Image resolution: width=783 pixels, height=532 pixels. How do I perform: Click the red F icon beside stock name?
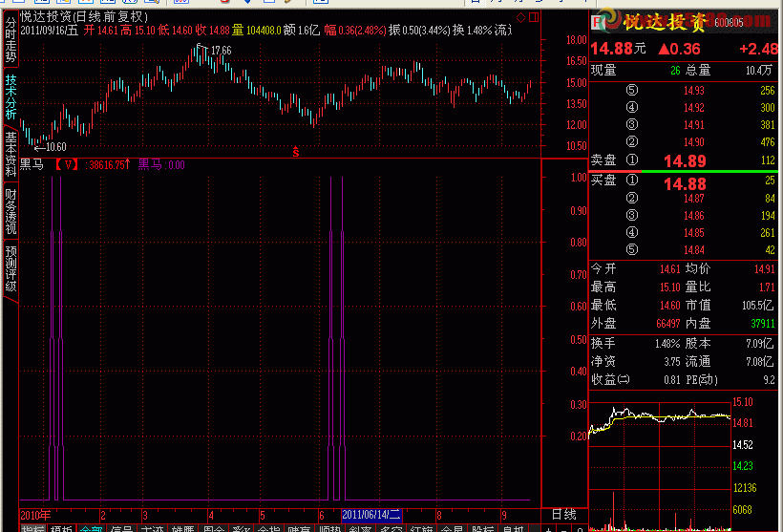tap(597, 22)
